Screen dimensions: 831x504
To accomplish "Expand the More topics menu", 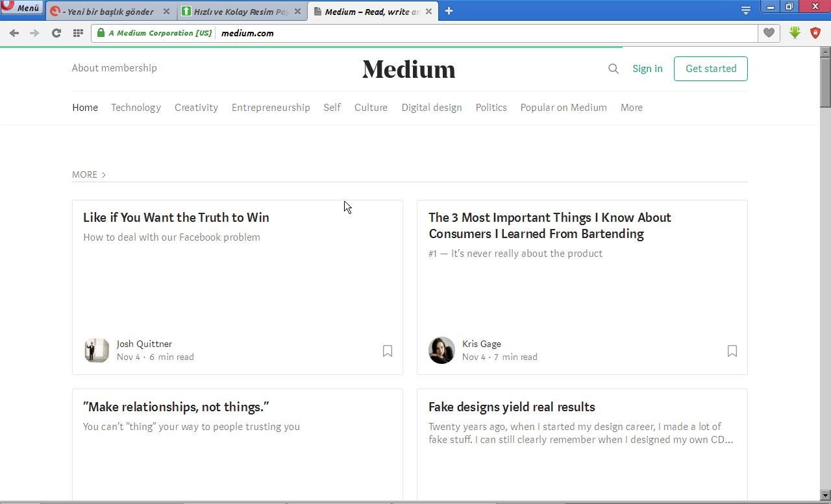I will pos(631,108).
